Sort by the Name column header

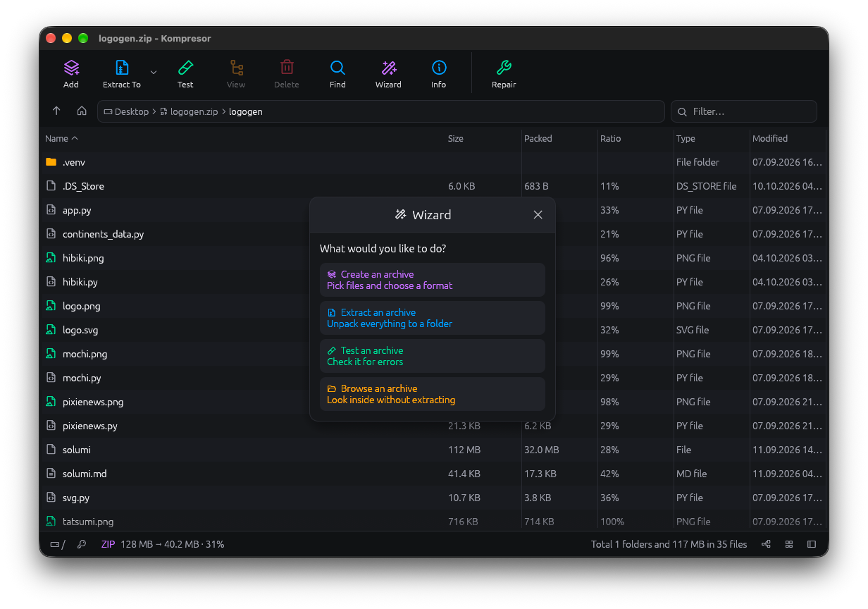[x=61, y=138]
